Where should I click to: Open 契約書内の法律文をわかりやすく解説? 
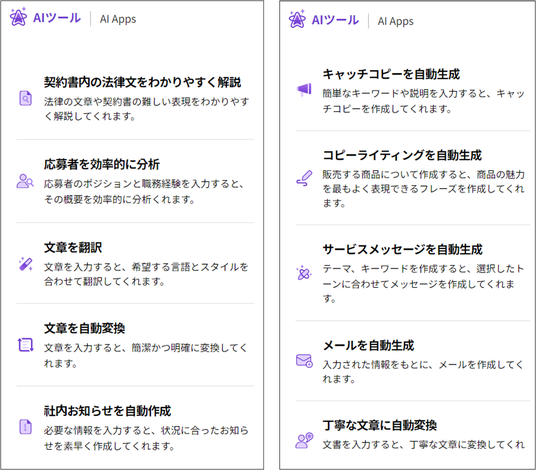tap(143, 82)
